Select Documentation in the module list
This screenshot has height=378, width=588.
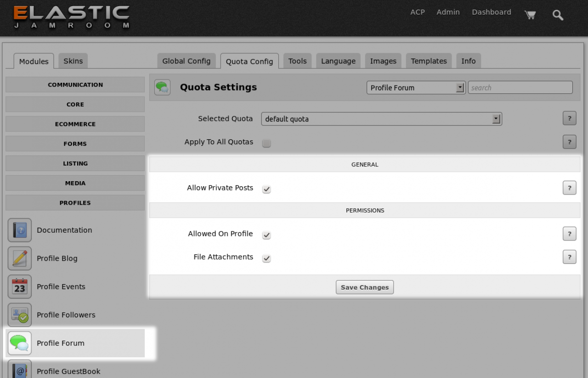(x=64, y=230)
